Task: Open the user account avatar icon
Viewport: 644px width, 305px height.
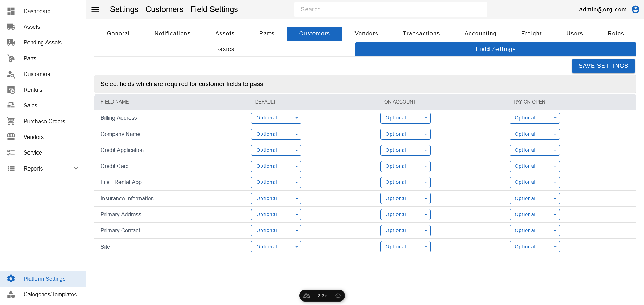Action: [635, 9]
